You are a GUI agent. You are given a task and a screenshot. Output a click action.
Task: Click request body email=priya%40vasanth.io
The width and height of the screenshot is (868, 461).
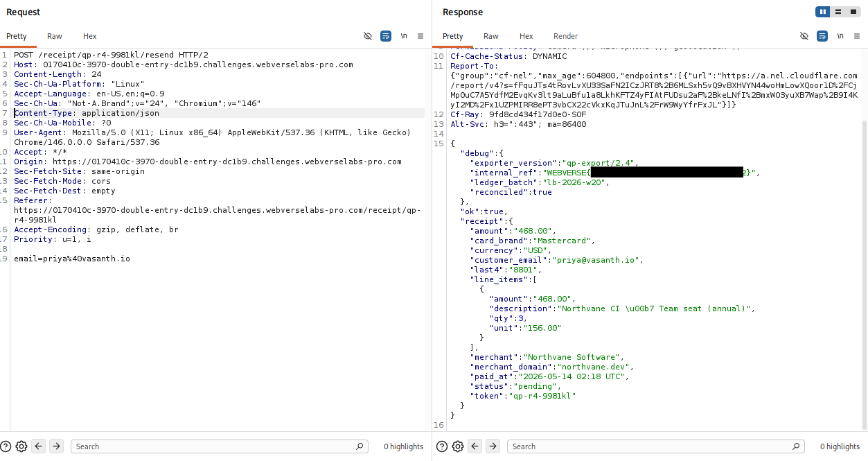[72, 259]
